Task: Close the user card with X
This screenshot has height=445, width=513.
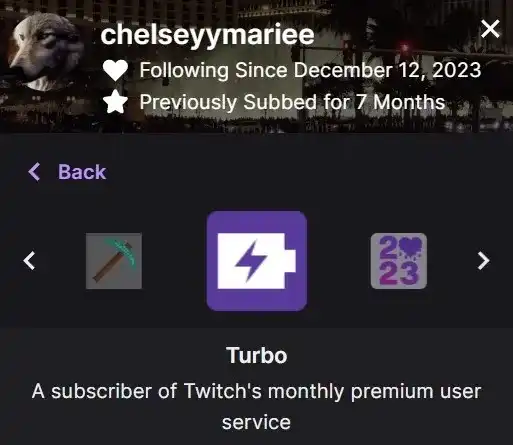Action: coord(490,29)
